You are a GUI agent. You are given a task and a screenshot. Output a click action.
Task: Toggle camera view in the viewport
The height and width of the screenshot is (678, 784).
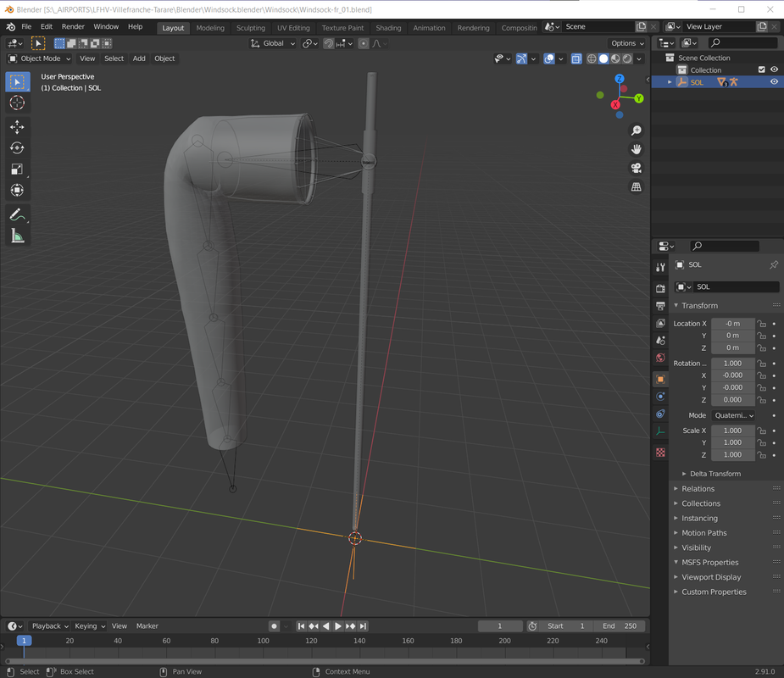[636, 168]
